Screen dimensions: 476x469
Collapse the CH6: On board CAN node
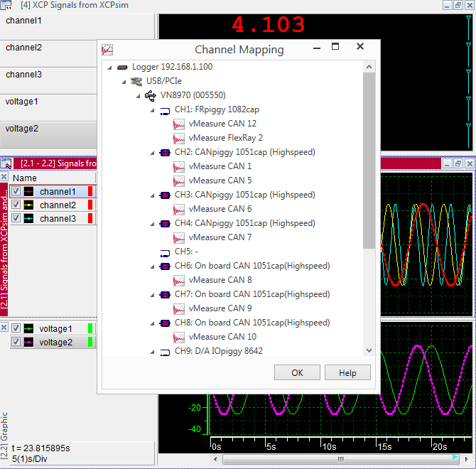click(x=153, y=266)
